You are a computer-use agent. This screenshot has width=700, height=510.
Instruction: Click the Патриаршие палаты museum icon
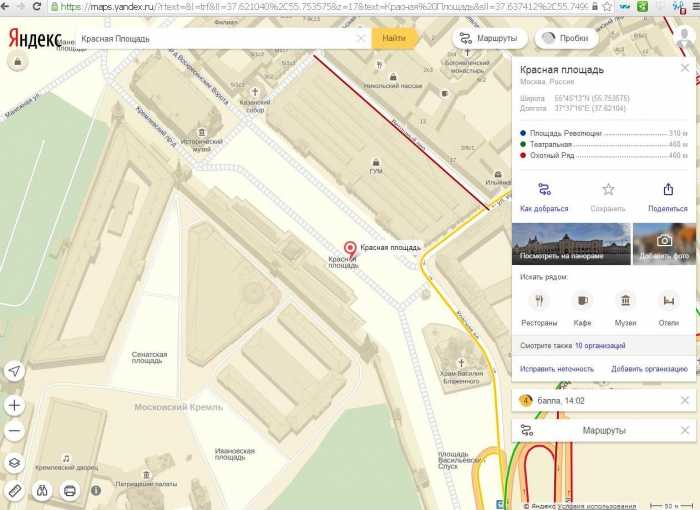tap(146, 475)
